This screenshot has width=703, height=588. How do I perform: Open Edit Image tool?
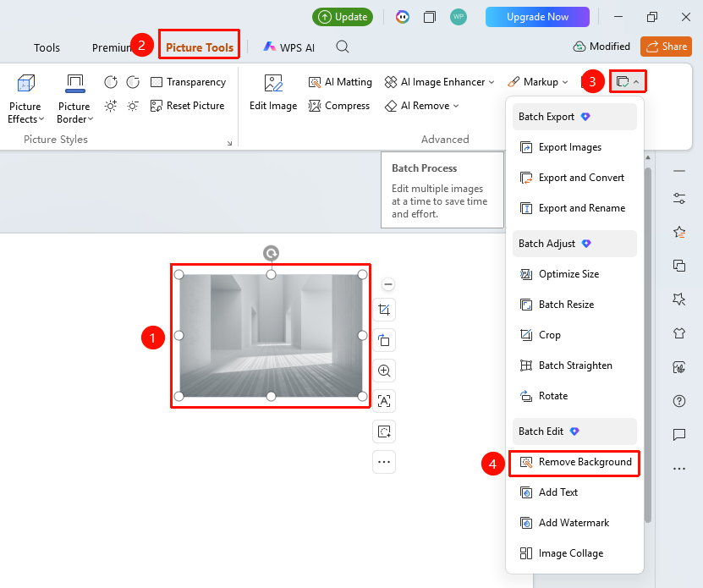point(273,93)
